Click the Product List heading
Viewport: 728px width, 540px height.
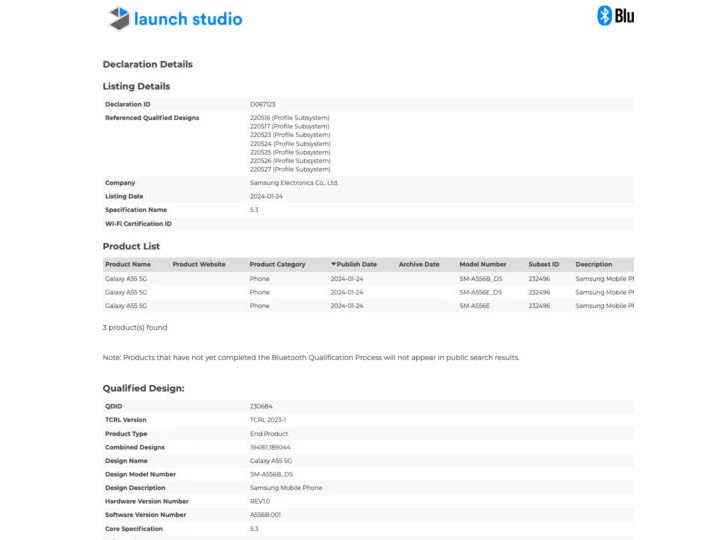coord(131,246)
